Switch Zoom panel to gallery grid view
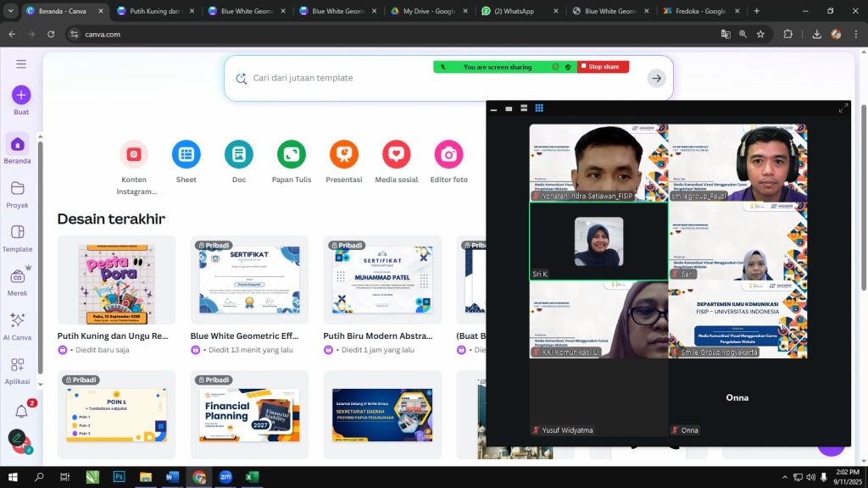Image resolution: width=868 pixels, height=488 pixels. pyautogui.click(x=538, y=108)
